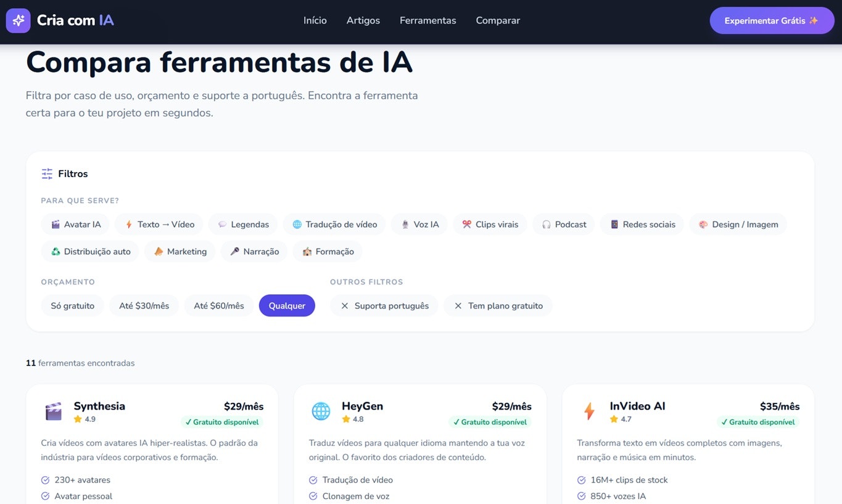
Task: Toggle the Tradução de vídeo filter chip
Action: (334, 225)
